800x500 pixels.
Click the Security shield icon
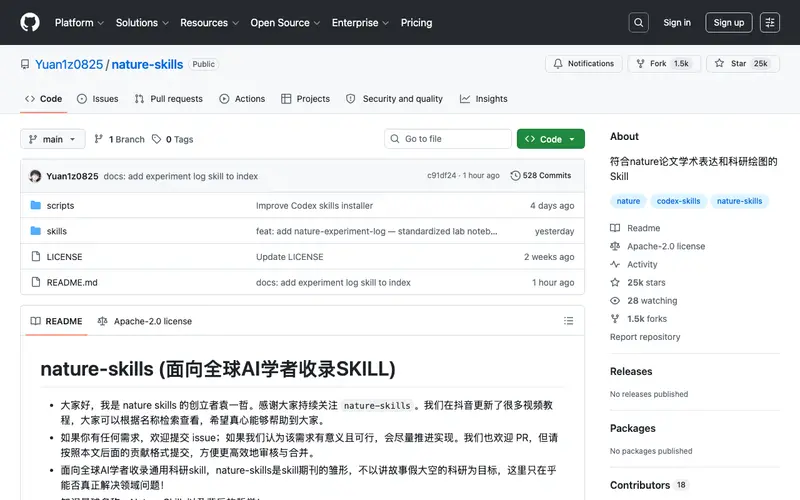pyautogui.click(x=351, y=99)
